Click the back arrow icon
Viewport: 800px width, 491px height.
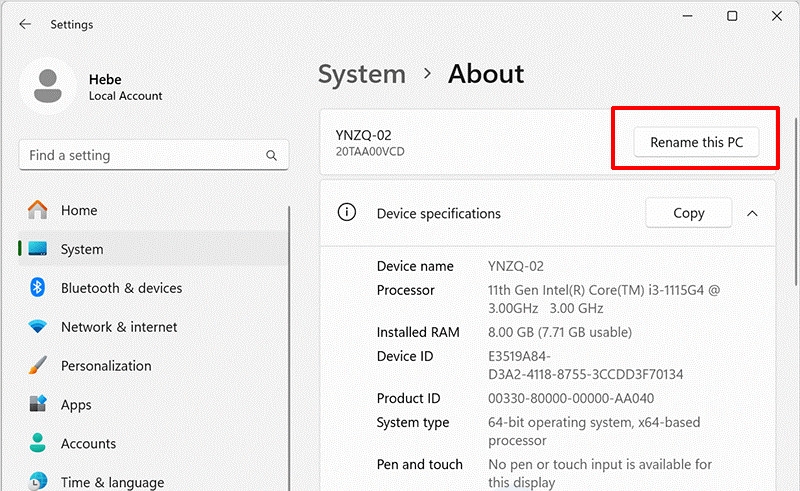[25, 24]
